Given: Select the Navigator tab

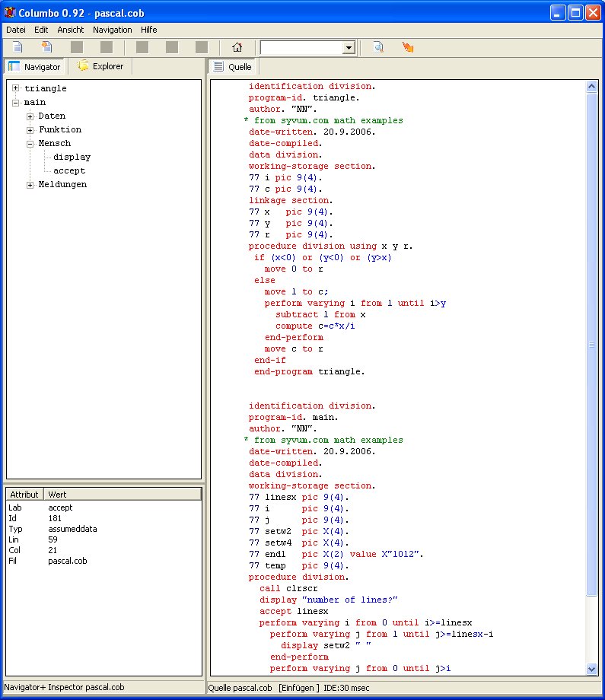Looking at the screenshot, I should (x=35, y=67).
